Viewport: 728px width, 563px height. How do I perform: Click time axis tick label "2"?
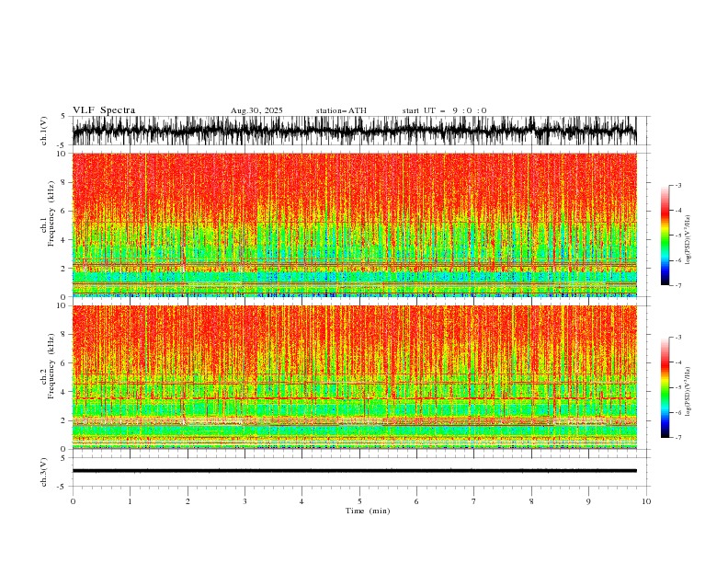point(188,501)
